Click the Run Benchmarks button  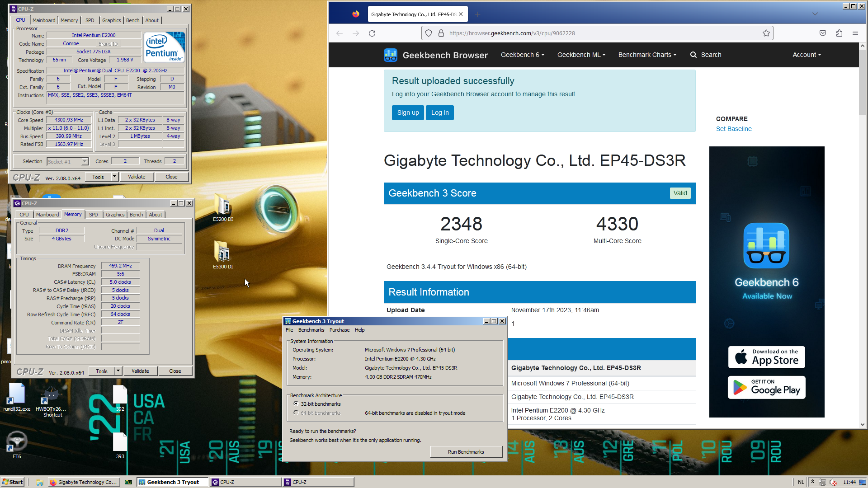click(x=466, y=452)
